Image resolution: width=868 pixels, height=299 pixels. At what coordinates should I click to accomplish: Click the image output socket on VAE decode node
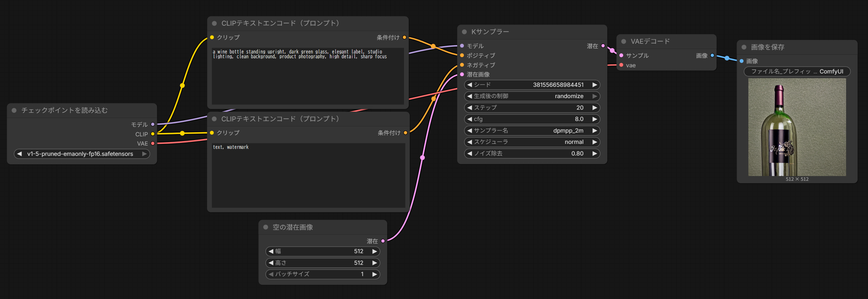pyautogui.click(x=712, y=55)
